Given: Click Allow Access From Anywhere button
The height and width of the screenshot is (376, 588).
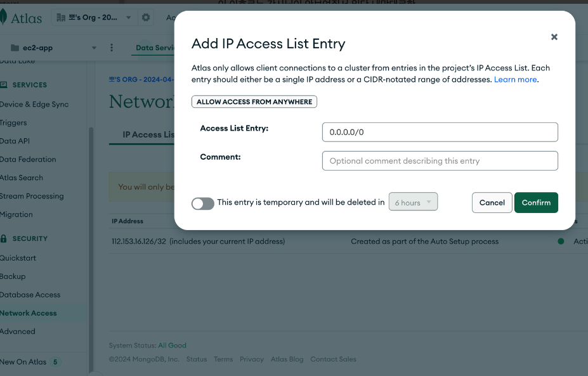Looking at the screenshot, I should click(254, 101).
